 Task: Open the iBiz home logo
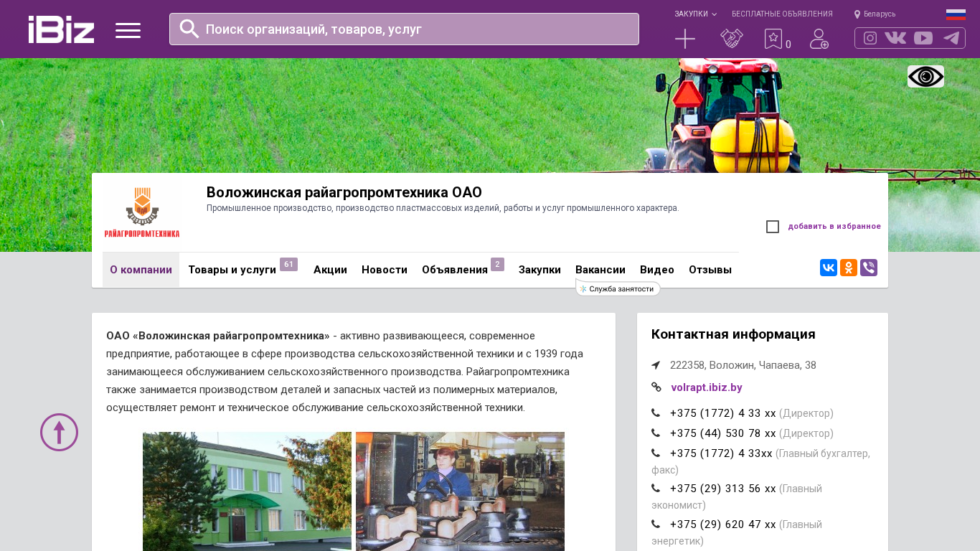[61, 29]
